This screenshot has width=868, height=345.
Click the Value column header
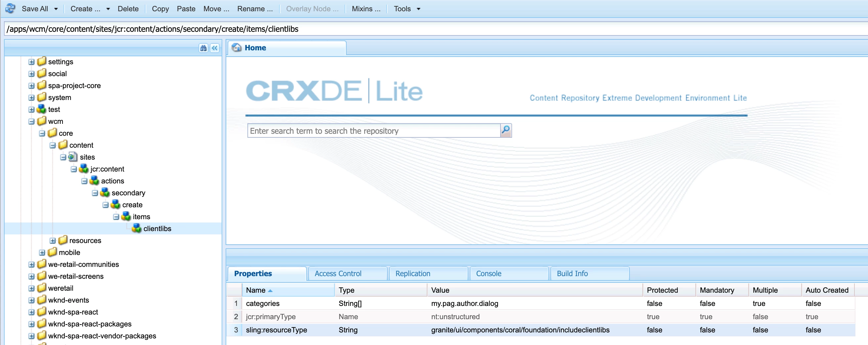(535, 290)
